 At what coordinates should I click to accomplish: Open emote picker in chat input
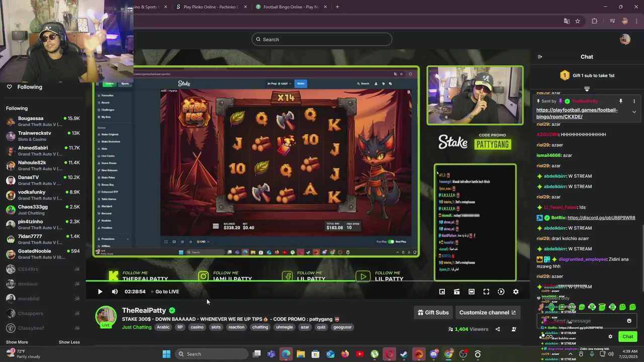[629, 321]
